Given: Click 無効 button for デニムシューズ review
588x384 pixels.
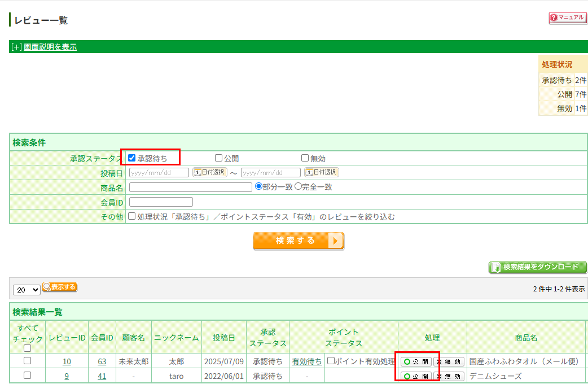Looking at the screenshot, I should click(x=449, y=376).
